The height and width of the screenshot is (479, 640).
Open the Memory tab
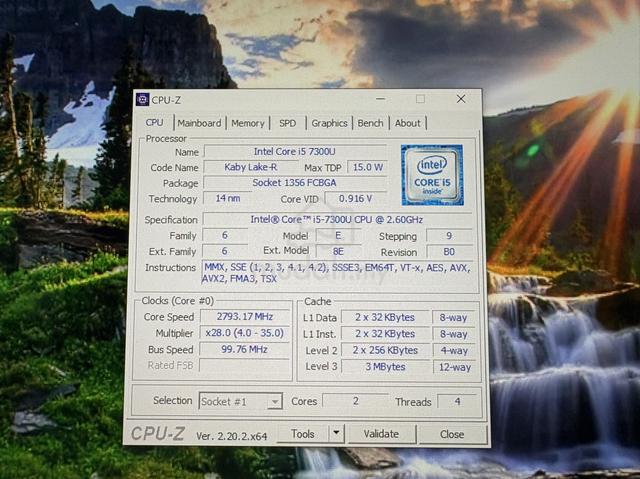pos(248,123)
